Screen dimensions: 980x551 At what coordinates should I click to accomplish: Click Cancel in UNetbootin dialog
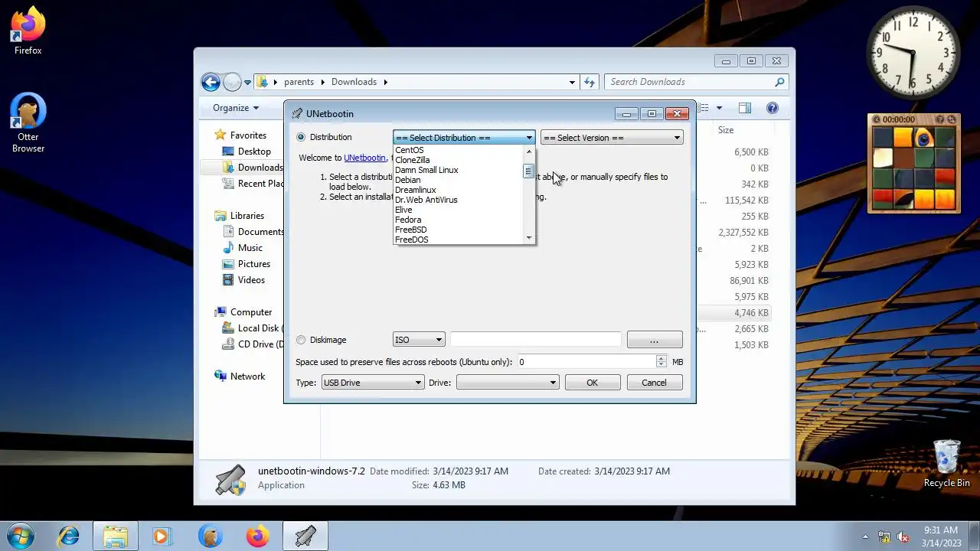click(655, 383)
